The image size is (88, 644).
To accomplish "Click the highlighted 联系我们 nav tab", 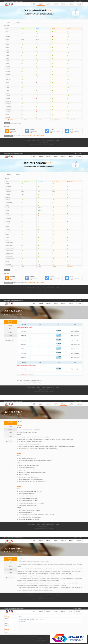I will pyautogui.click(x=56, y=303).
